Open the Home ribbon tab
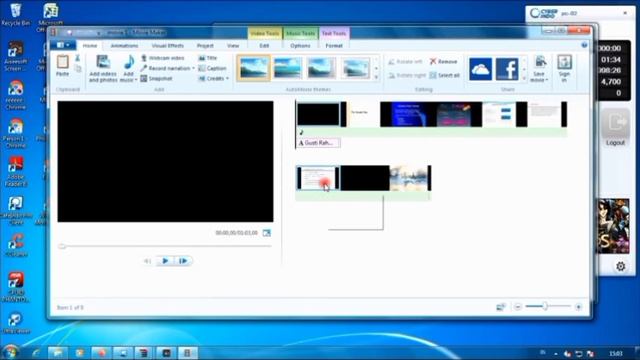The image size is (640, 360). coord(90,46)
